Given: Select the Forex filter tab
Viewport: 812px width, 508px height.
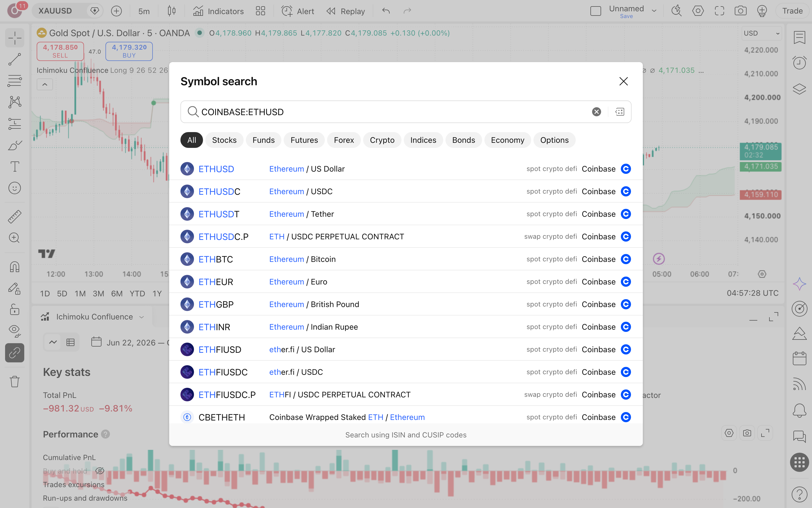Looking at the screenshot, I should point(344,140).
